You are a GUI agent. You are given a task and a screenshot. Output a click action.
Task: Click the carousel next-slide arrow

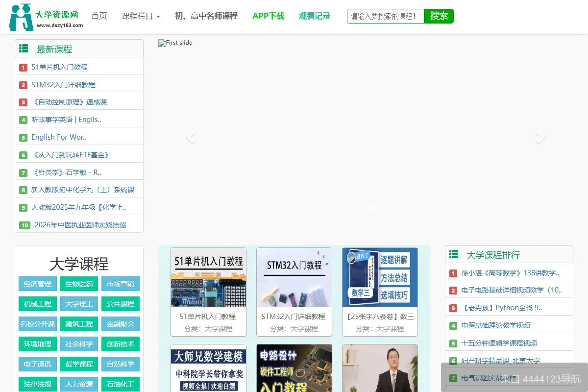[x=539, y=139]
